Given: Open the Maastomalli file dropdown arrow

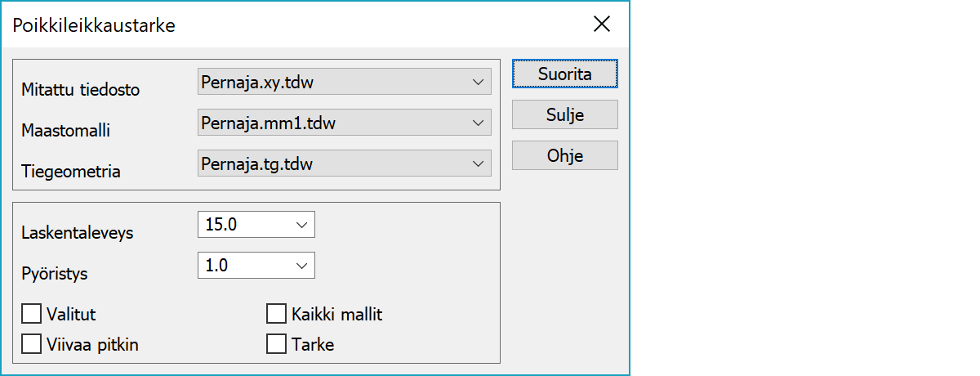Looking at the screenshot, I should (x=478, y=123).
